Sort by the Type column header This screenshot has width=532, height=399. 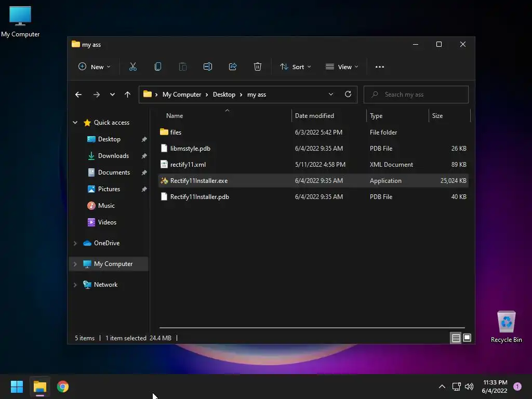pos(376,116)
